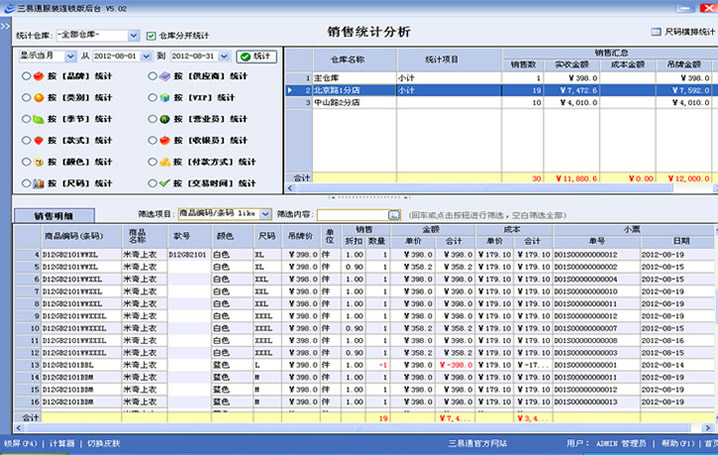Click 切换皮肤 in the bottom bar
The height and width of the screenshot is (455, 718).
click(x=103, y=443)
